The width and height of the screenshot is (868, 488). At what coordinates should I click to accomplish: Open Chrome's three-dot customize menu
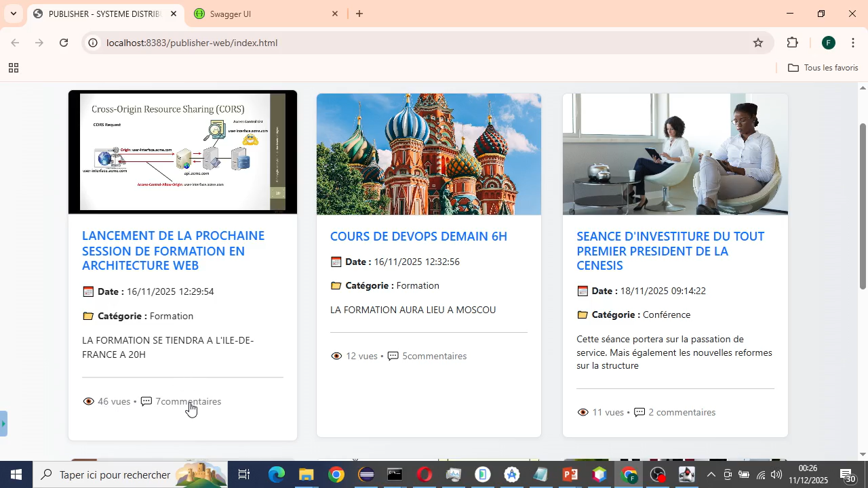tap(852, 42)
